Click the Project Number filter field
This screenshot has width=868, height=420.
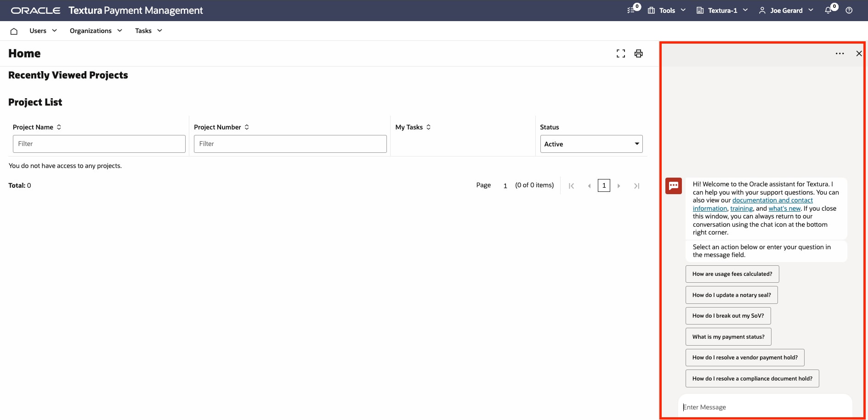click(290, 144)
